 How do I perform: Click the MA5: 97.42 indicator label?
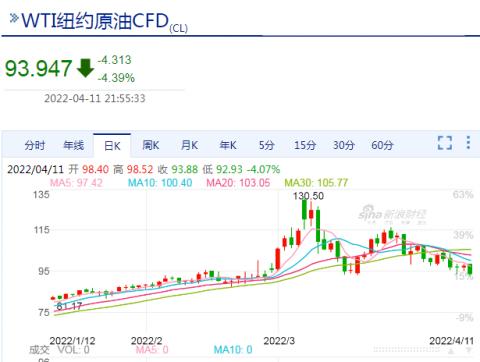[x=76, y=183]
